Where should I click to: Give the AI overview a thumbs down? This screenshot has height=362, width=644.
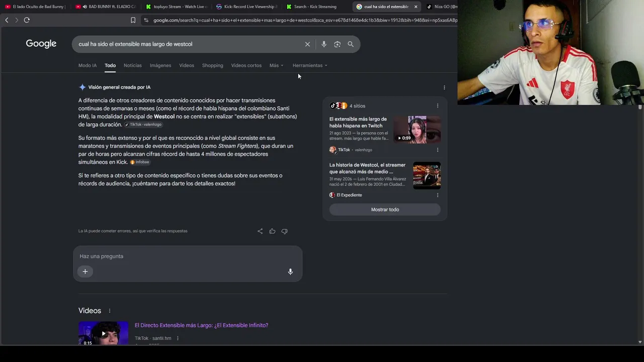[x=284, y=231]
